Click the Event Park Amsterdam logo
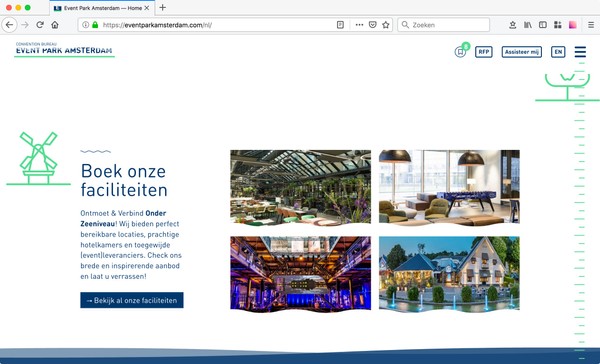 point(64,49)
